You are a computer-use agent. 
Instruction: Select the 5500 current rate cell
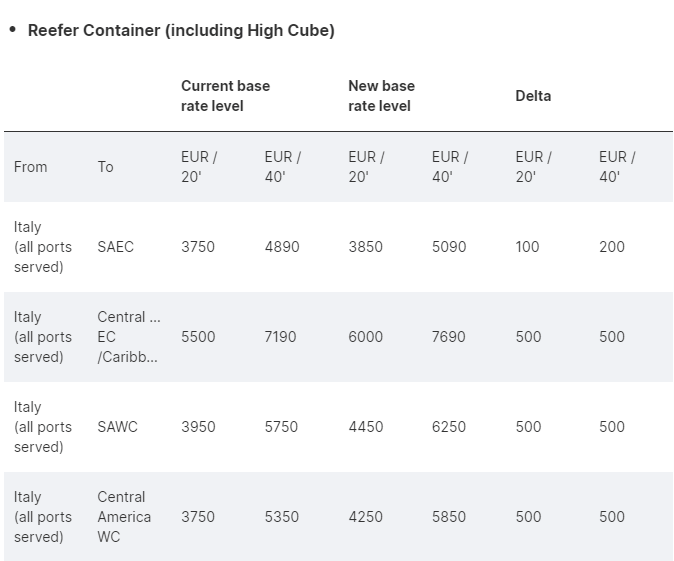pyautogui.click(x=198, y=337)
